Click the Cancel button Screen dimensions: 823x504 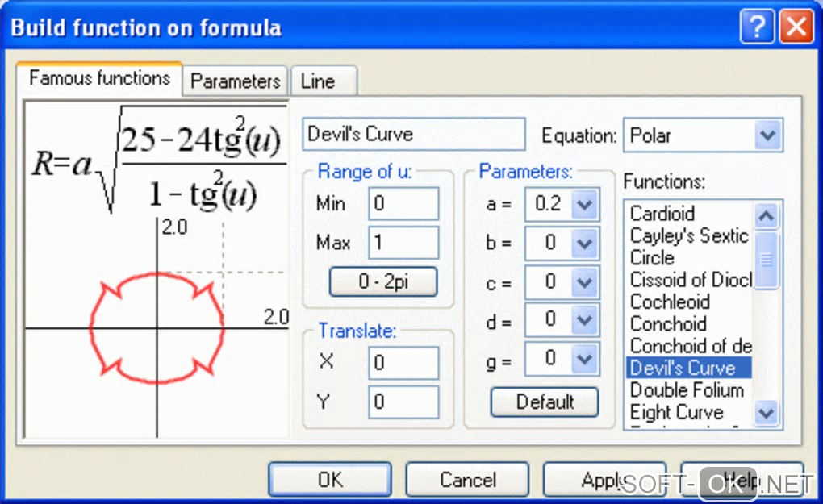pos(467,480)
